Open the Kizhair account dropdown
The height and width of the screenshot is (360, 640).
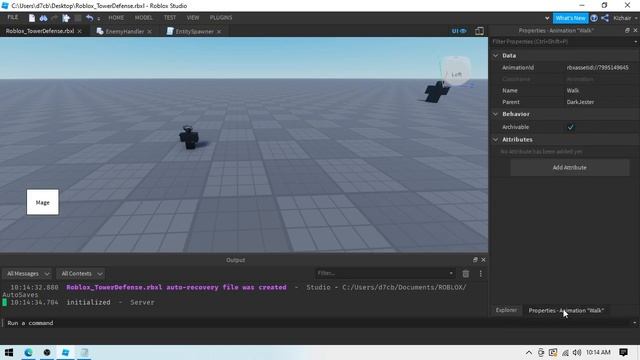coord(625,18)
